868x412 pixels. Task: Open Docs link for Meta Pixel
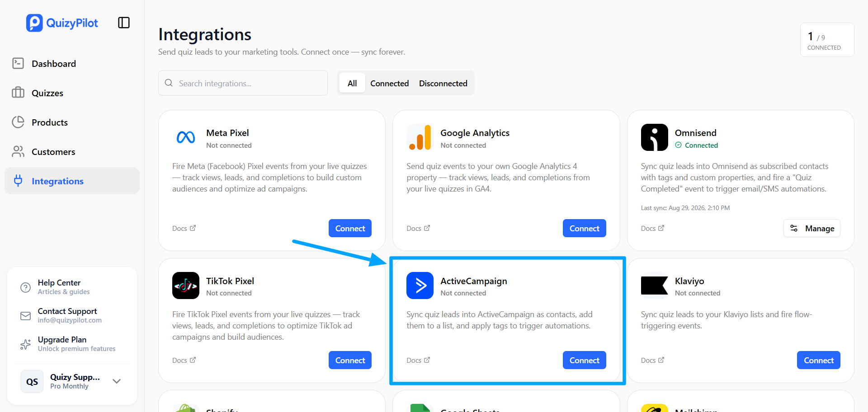pos(184,229)
